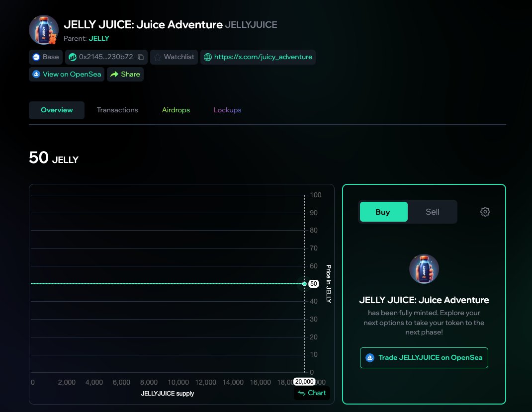This screenshot has height=412, width=532.
Task: Open the Lockups tab
Action: 227,110
